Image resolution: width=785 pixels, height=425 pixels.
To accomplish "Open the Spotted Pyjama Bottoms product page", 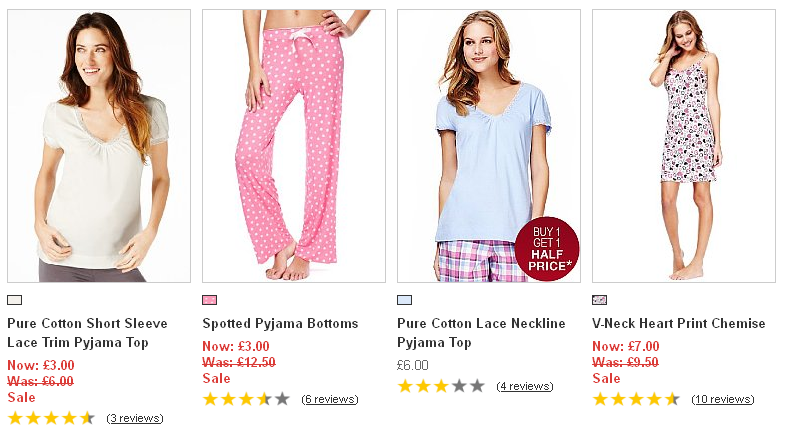I will (x=280, y=324).
